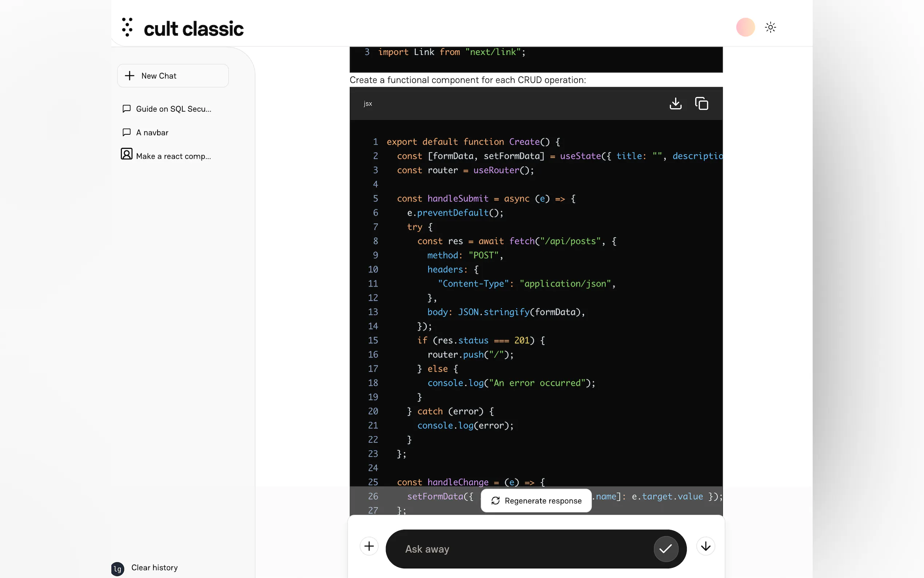Copy the jsx code block
The width and height of the screenshot is (924, 578).
(701, 103)
